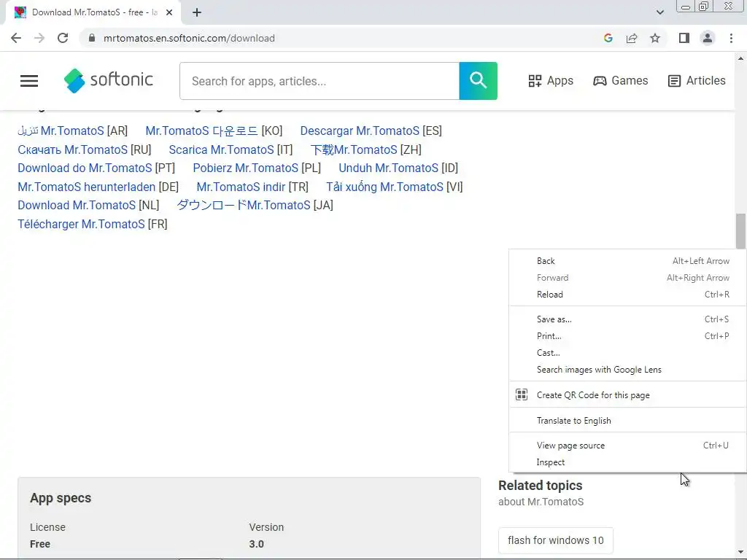Reload page with toolbar refresh icon

click(x=63, y=38)
